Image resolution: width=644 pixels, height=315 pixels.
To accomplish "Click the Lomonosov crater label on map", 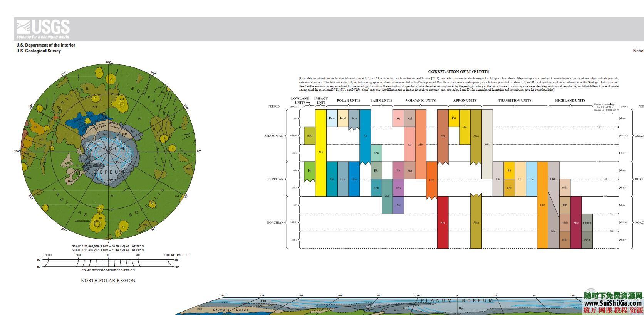I will pos(83,221).
